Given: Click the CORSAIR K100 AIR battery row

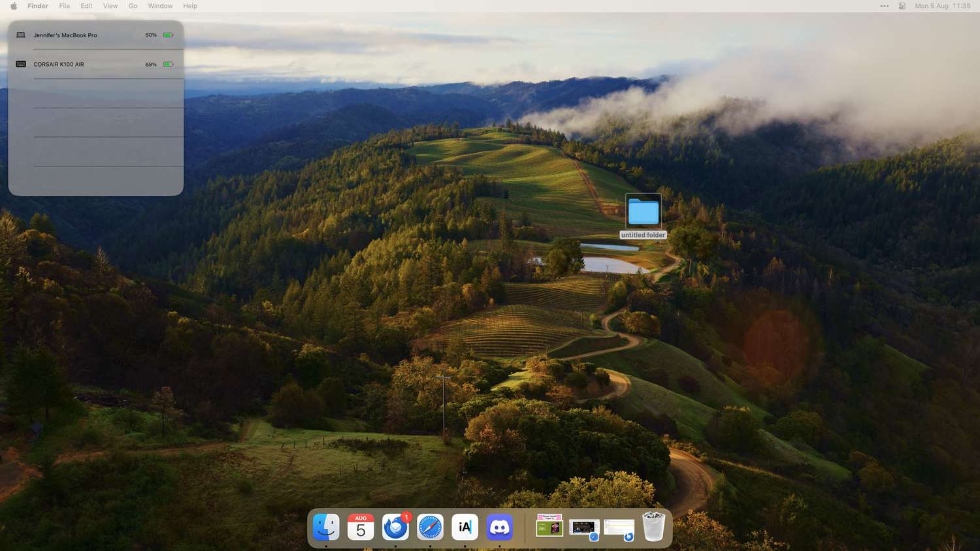Looking at the screenshot, I should pos(95,65).
